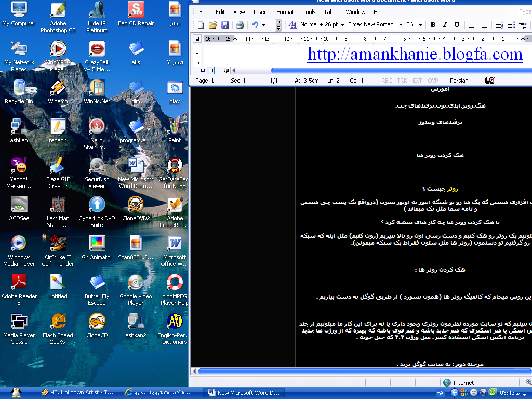532x399 pixels.
Task: Click the New Blank Document icon in Word
Action: pyautogui.click(x=201, y=25)
